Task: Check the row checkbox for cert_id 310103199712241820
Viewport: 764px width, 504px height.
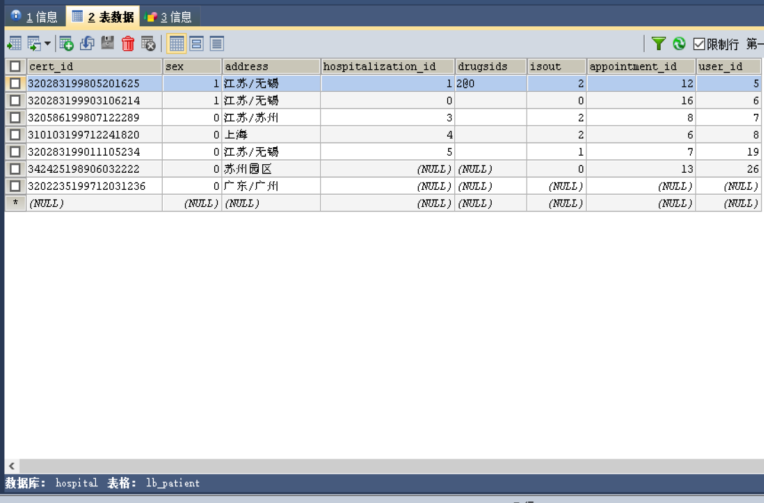Action: click(15, 135)
